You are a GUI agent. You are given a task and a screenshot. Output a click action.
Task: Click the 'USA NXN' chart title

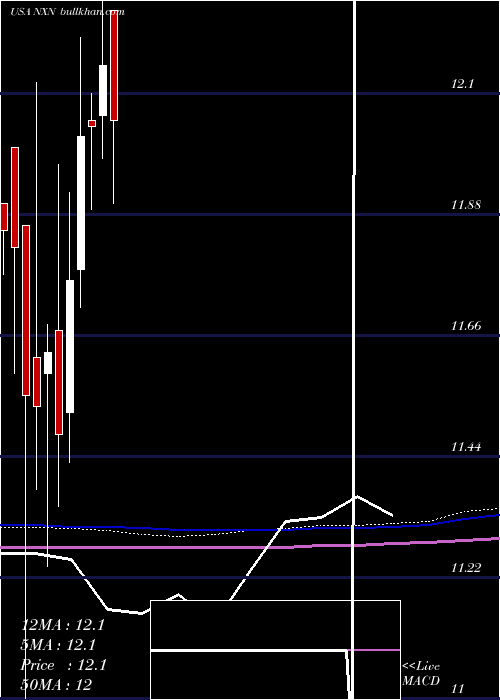click(x=33, y=12)
